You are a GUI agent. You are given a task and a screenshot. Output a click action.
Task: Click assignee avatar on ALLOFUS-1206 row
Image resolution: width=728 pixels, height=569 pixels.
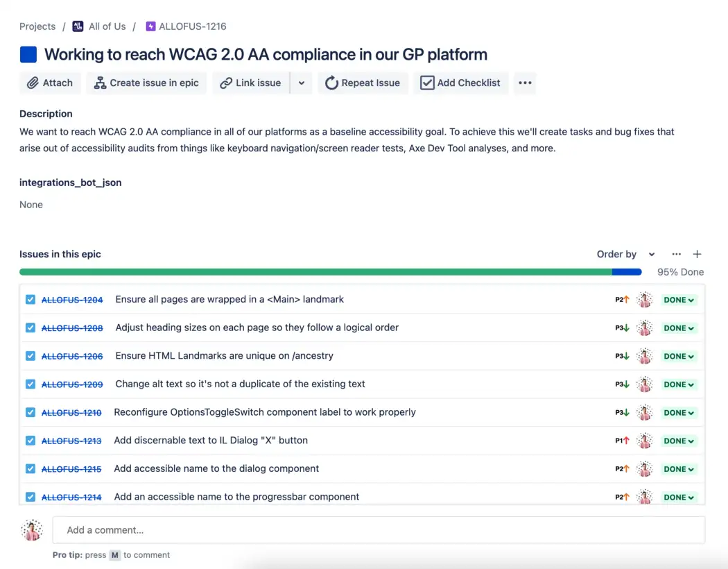point(644,356)
